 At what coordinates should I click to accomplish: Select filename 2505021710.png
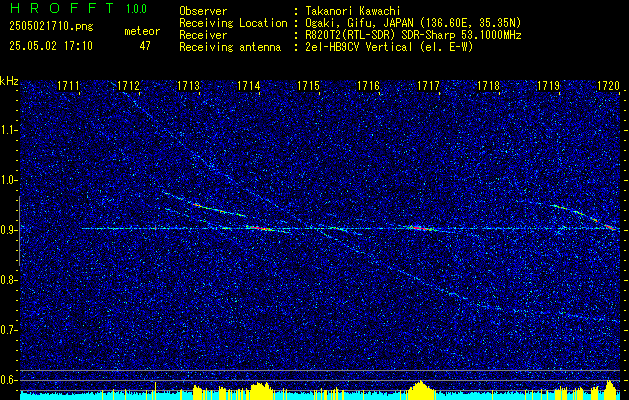click(51, 26)
